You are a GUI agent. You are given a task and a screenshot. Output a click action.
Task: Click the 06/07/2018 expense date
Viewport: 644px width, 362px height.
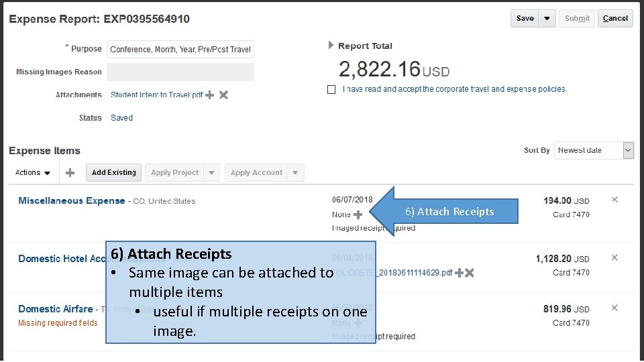(x=352, y=200)
